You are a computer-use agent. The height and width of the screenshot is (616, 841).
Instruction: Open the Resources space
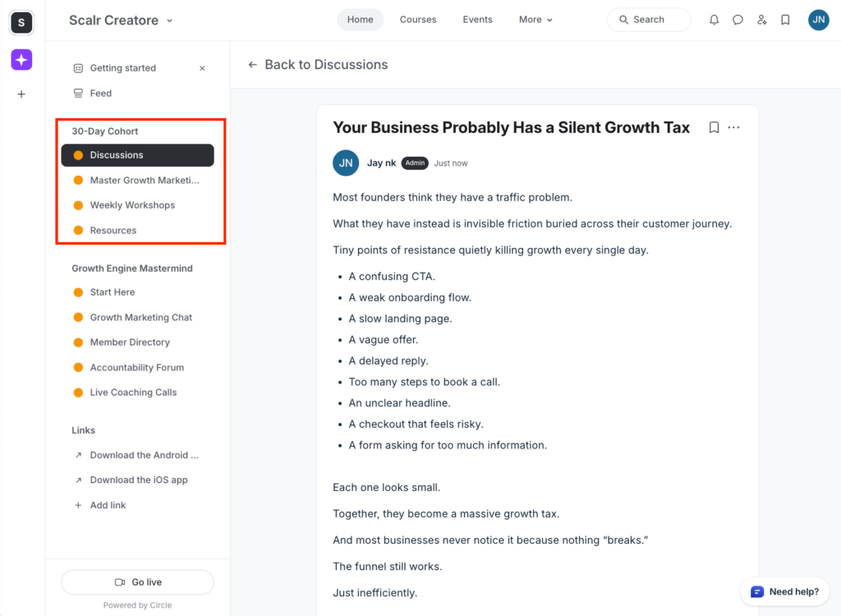coord(137,230)
